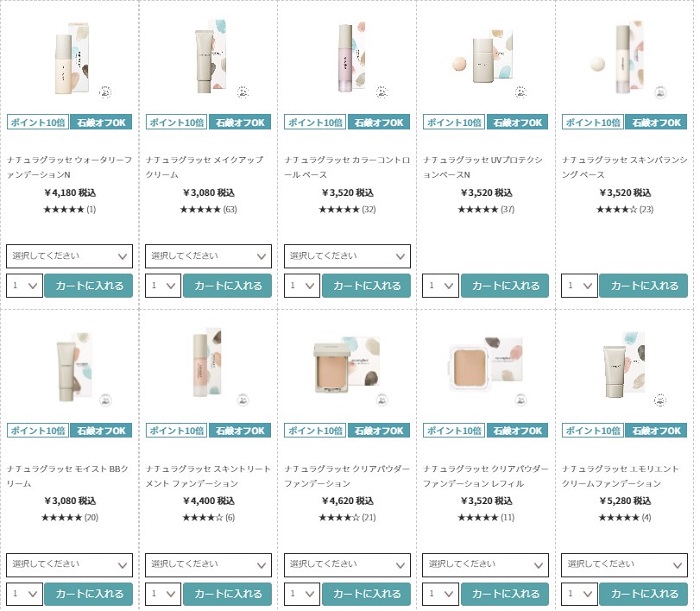Screen dimensions: 700x611
Task: Open reviews for メイクアップクリーム (63)
Action: [208, 209]
